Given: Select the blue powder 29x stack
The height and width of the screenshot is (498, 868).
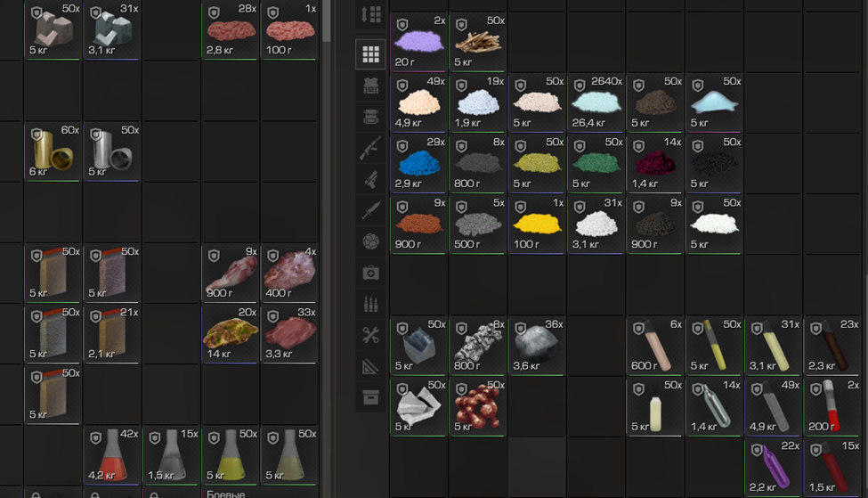Looking at the screenshot, I should click(x=419, y=163).
